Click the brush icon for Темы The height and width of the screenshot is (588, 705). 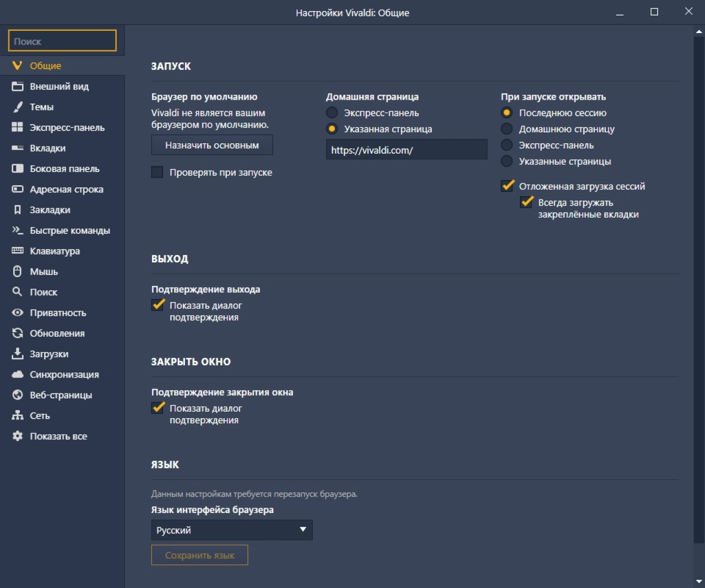point(18,107)
